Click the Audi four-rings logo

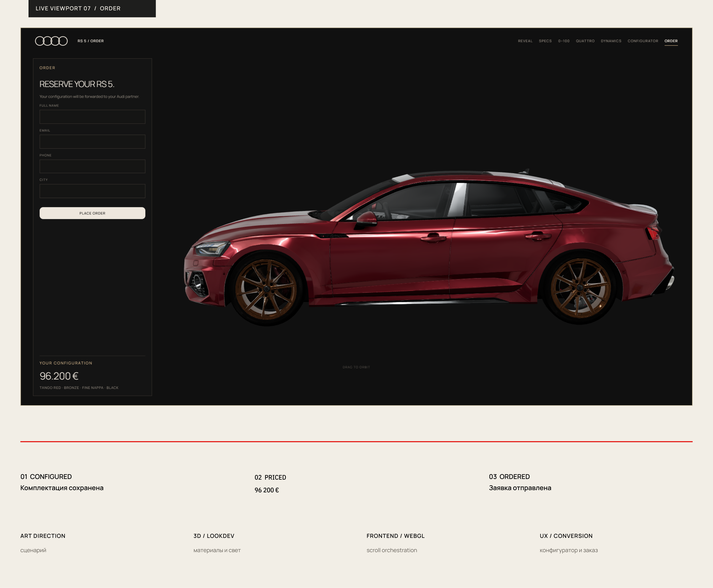pyautogui.click(x=51, y=41)
